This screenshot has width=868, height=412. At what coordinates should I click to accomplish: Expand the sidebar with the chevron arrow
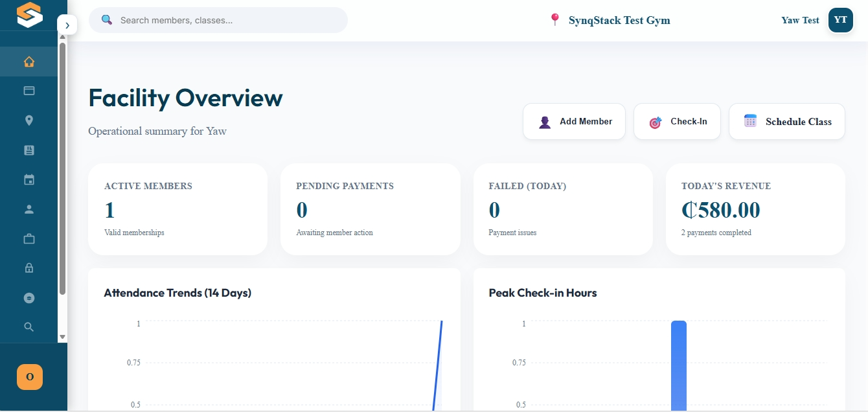click(67, 25)
